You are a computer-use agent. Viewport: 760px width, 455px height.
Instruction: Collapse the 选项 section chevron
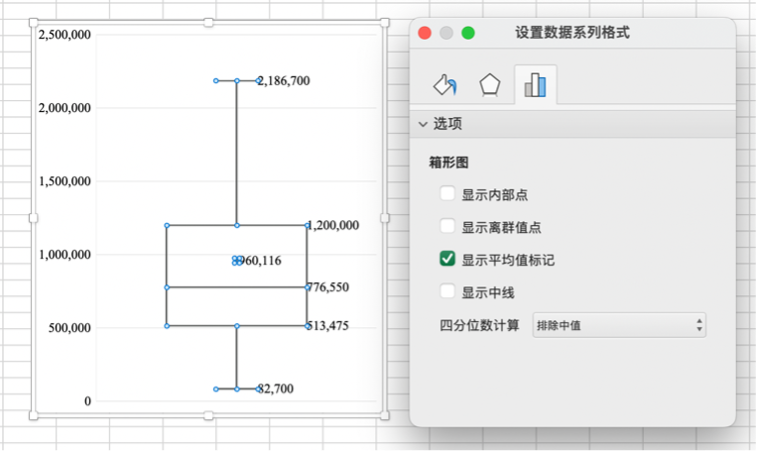tap(422, 124)
